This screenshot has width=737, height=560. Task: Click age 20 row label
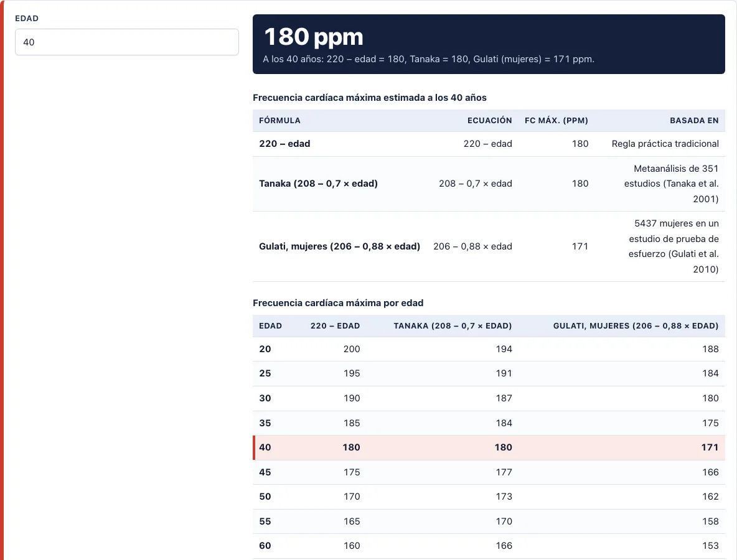tap(265, 349)
